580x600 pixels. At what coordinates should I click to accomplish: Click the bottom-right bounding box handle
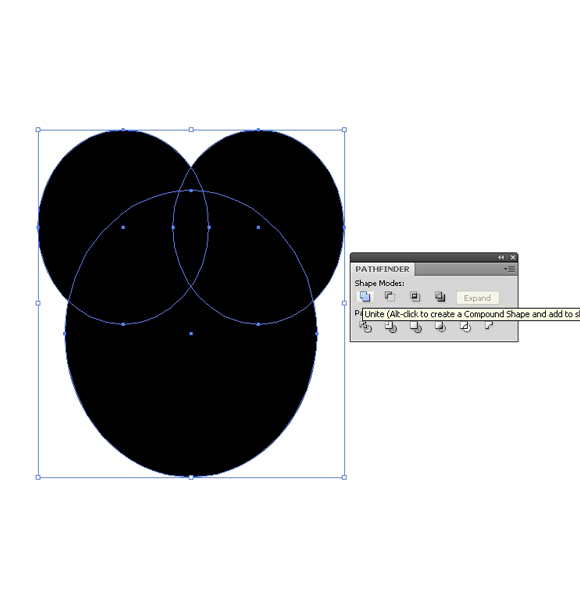(x=344, y=477)
